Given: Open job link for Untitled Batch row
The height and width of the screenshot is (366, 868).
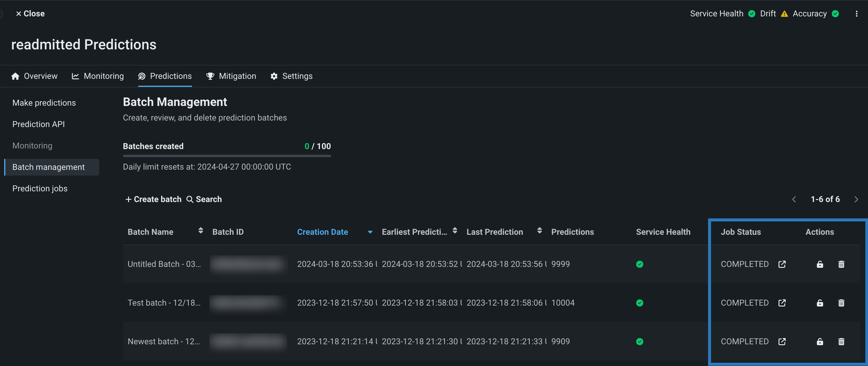Looking at the screenshot, I should tap(782, 264).
